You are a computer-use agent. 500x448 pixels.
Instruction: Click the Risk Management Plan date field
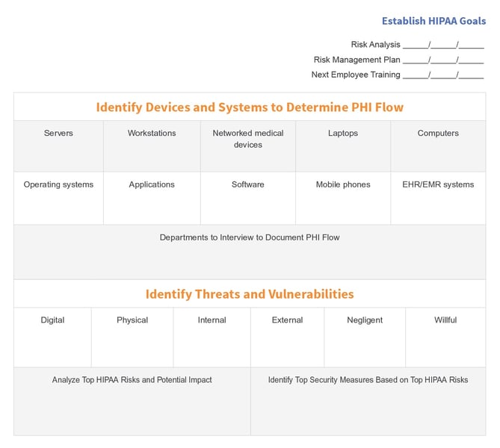coord(442,60)
